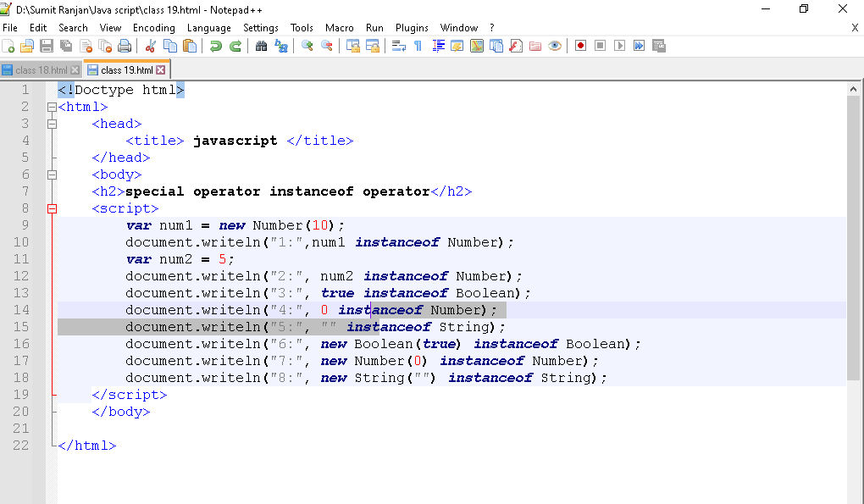Toggle the Monitoring eye icon

pos(555,46)
